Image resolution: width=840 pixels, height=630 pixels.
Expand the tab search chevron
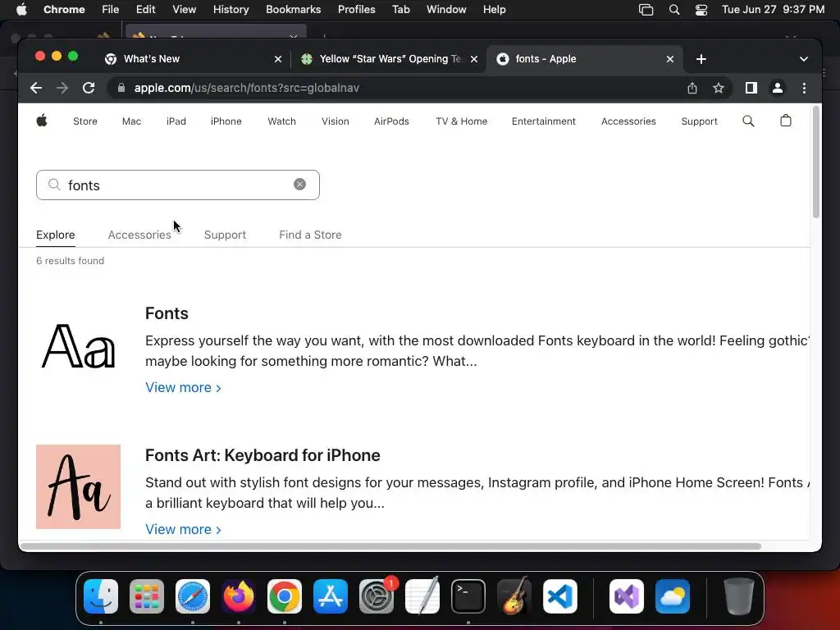point(803,59)
